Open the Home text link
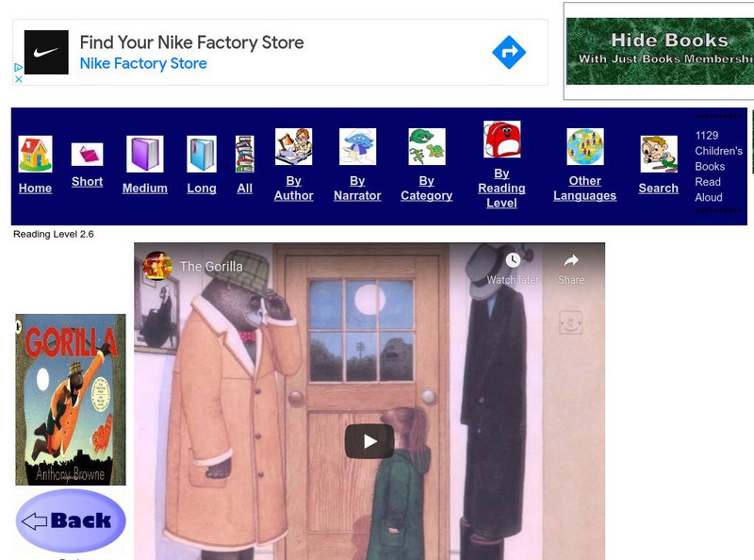Screen dimensions: 754x560 pyautogui.click(x=35, y=189)
